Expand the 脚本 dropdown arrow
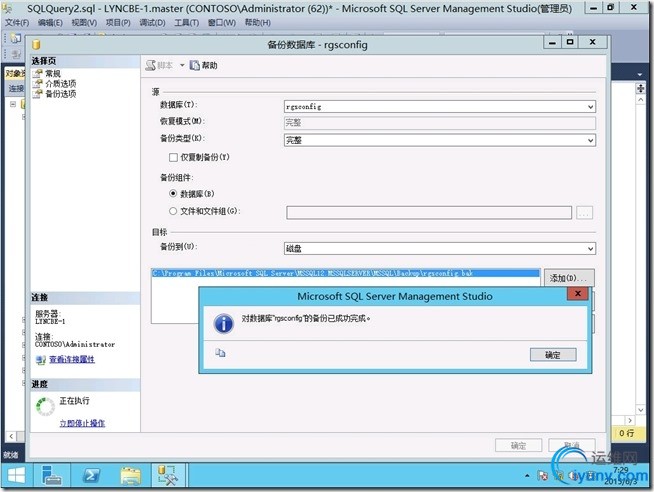 (x=182, y=65)
